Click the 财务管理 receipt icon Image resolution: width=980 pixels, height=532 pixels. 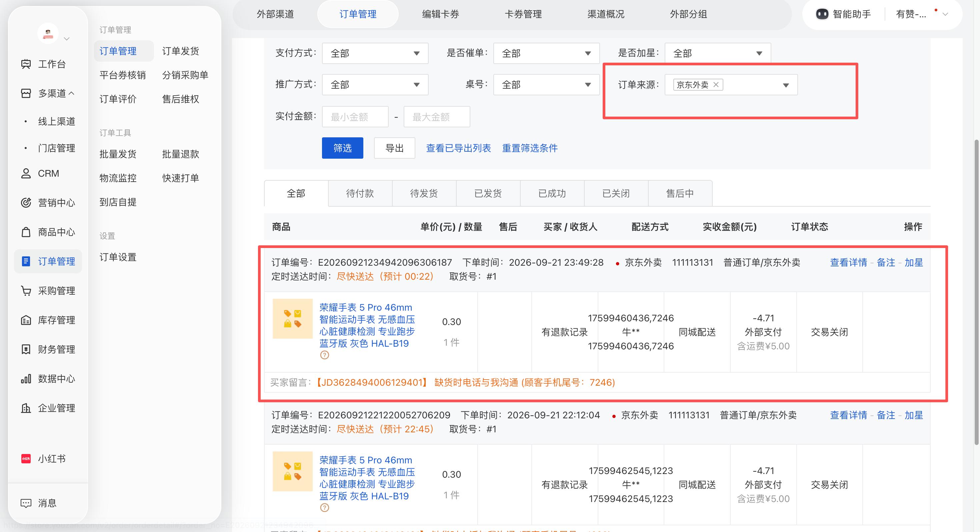pyautogui.click(x=26, y=349)
